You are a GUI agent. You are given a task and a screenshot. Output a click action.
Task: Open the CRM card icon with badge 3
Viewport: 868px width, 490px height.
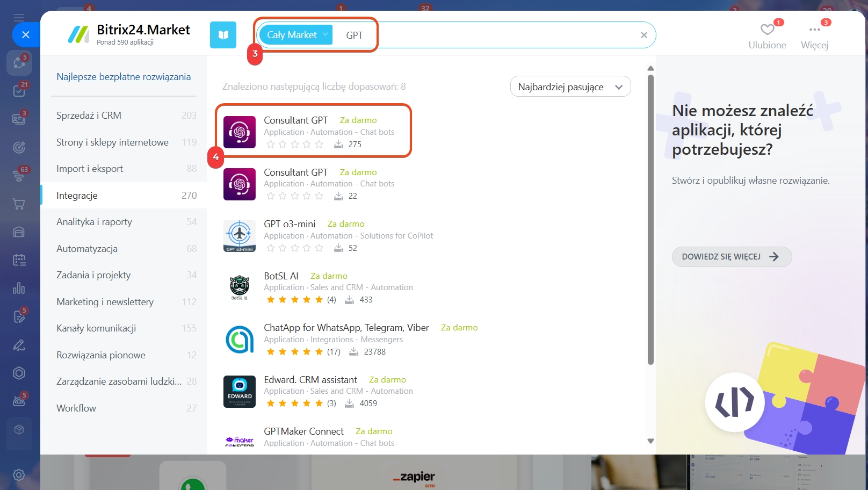click(x=19, y=118)
